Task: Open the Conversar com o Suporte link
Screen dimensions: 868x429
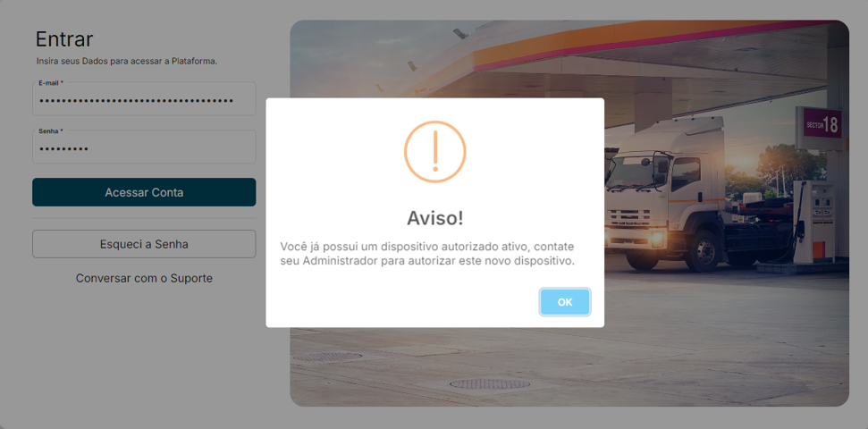Action: (144, 278)
